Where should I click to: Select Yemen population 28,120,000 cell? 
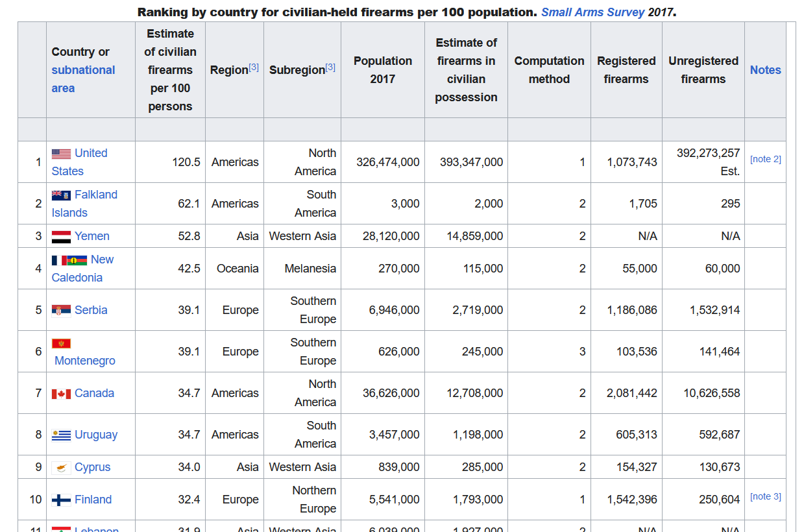tap(383, 236)
